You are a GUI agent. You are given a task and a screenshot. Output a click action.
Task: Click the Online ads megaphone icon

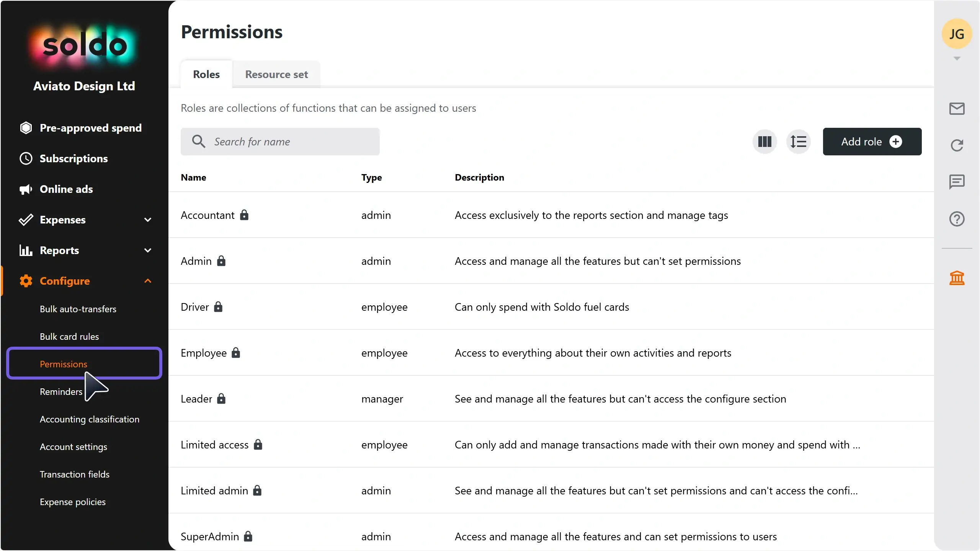[26, 189]
